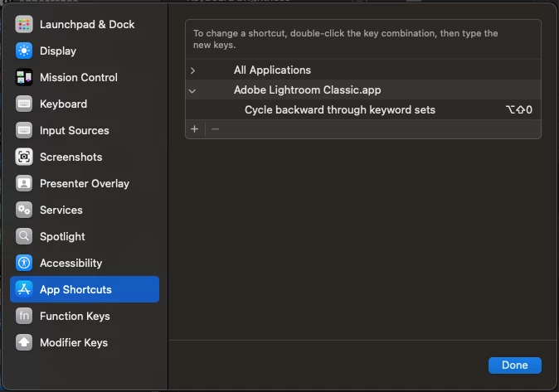559x392 pixels.
Task: Add a new shortcut with plus button
Action: [195, 129]
